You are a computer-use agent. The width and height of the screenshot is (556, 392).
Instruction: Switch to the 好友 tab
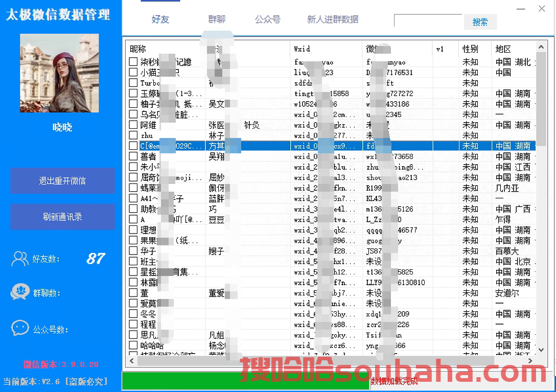click(160, 18)
